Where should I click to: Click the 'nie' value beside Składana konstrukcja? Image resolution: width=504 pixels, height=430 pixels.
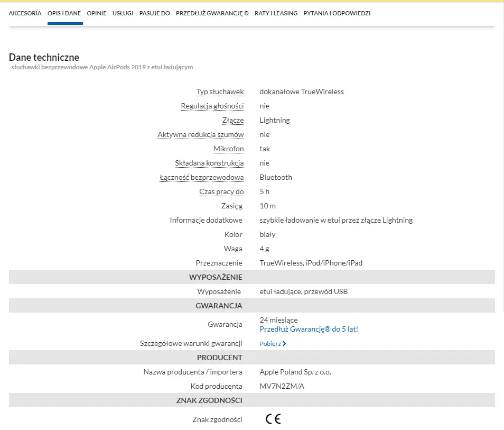tap(265, 163)
